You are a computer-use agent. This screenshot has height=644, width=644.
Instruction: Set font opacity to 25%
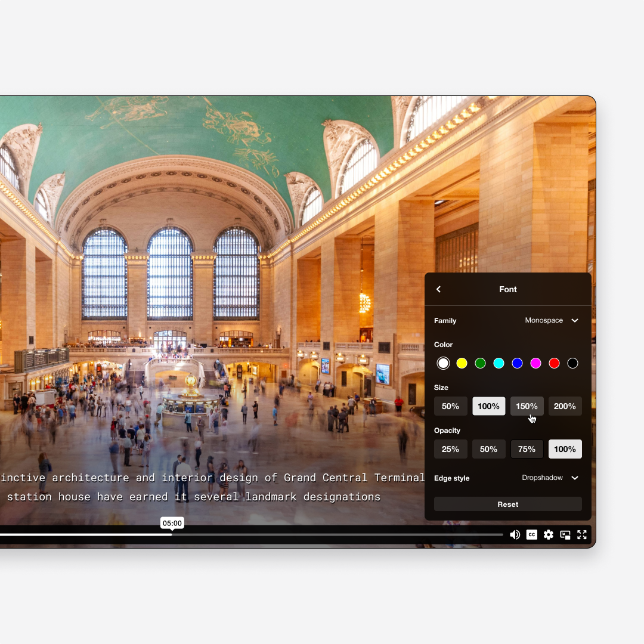pos(451,449)
